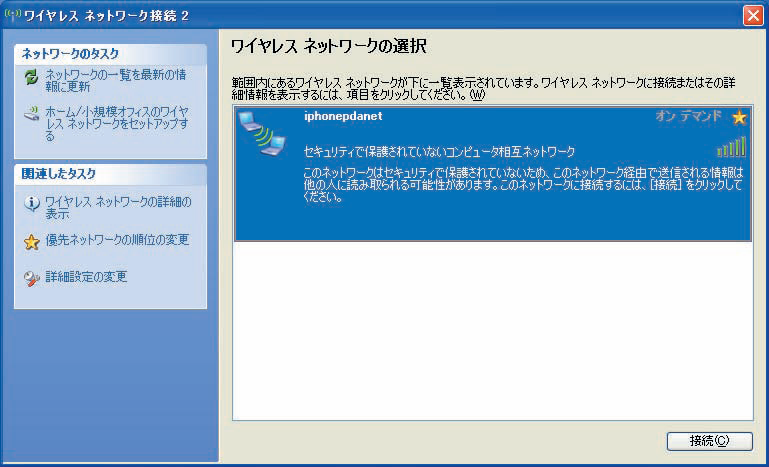Click the 接続(C) connect button
Image resolution: width=769 pixels, height=467 pixels.
coord(709,441)
